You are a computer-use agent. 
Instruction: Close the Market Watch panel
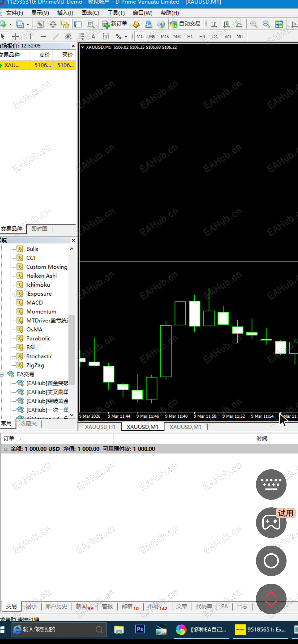pos(73,46)
